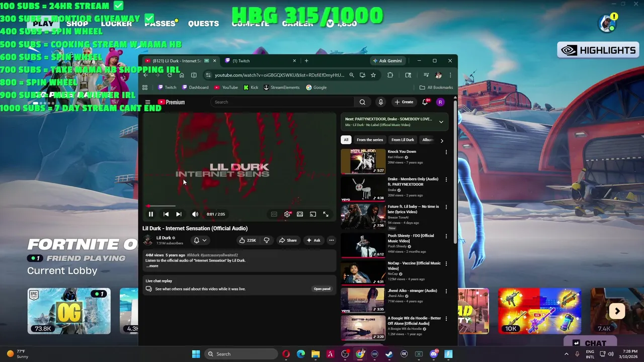Screen dimensions: 644x362
Task: Open the Dashboard bookmark
Action: (195, 87)
